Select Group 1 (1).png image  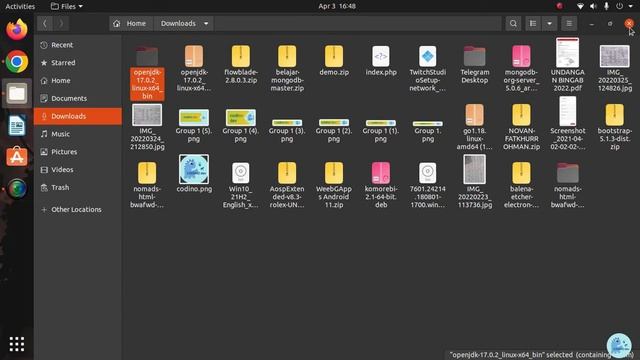click(x=381, y=130)
